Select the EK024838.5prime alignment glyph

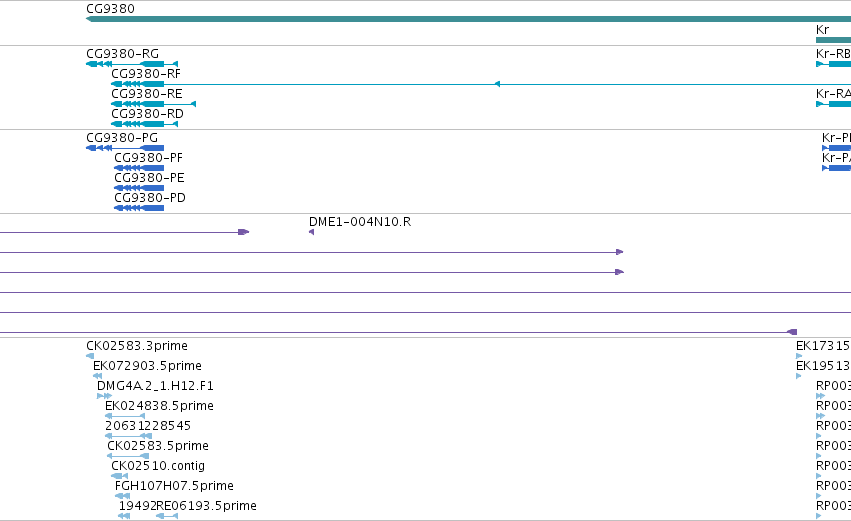pyautogui.click(x=125, y=416)
